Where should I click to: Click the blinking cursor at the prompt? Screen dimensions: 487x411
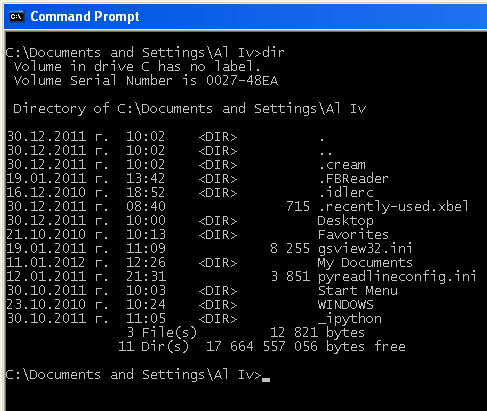[266, 379]
